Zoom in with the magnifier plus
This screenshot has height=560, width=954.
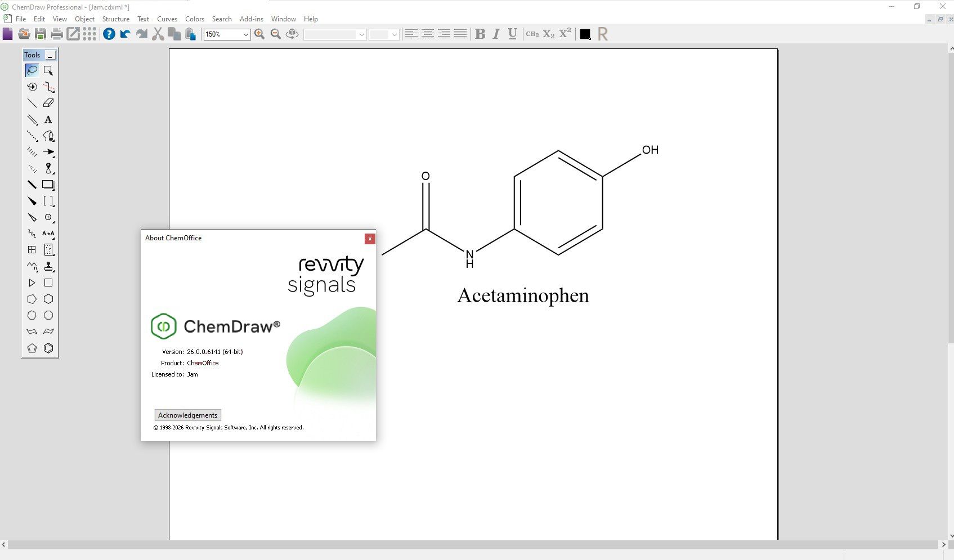[259, 34]
